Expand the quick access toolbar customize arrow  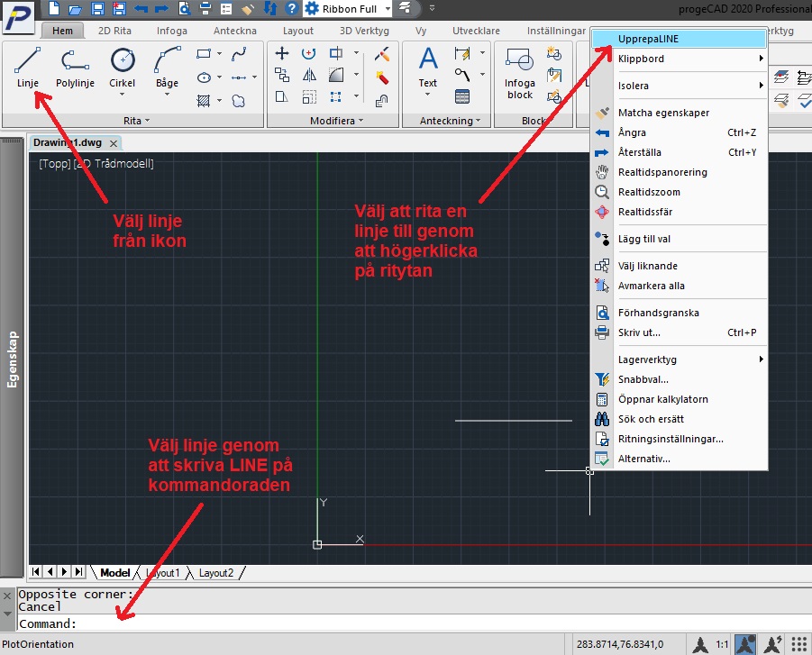click(x=432, y=8)
